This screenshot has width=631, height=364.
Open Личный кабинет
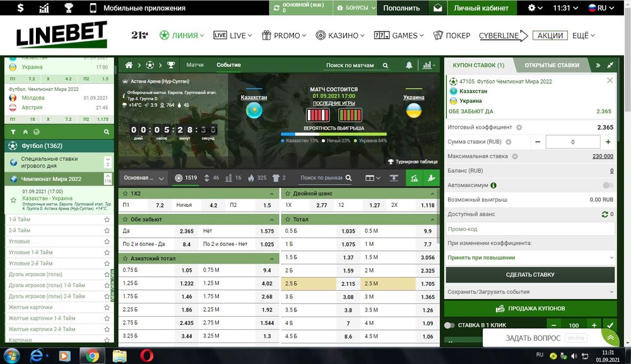click(x=481, y=8)
